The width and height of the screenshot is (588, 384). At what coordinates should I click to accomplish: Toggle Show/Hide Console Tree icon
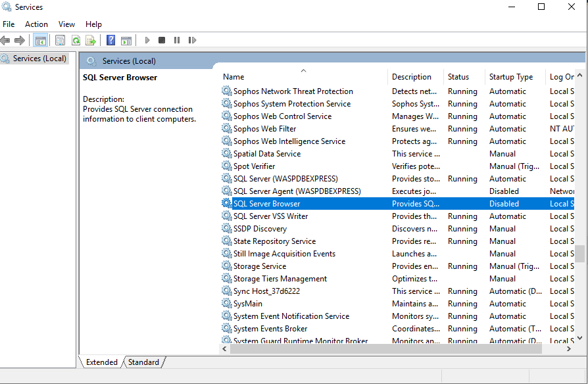click(x=41, y=40)
